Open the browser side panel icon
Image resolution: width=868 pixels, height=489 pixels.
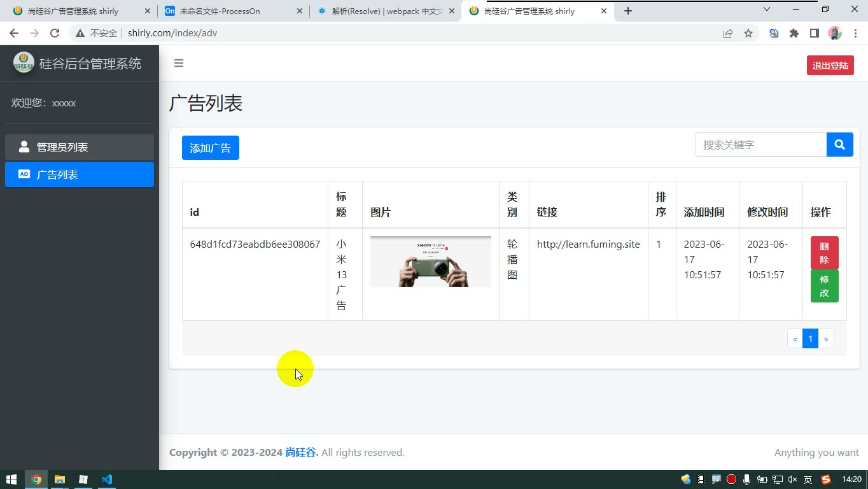[814, 33]
